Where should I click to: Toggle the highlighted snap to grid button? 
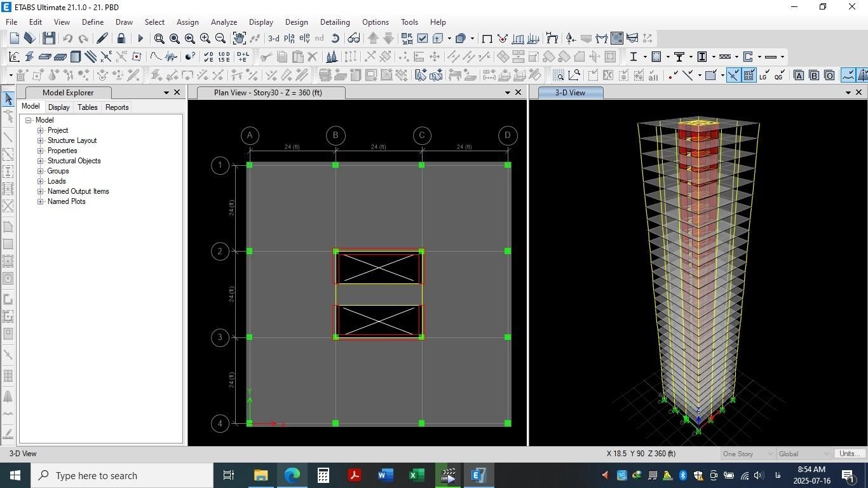pos(749,75)
